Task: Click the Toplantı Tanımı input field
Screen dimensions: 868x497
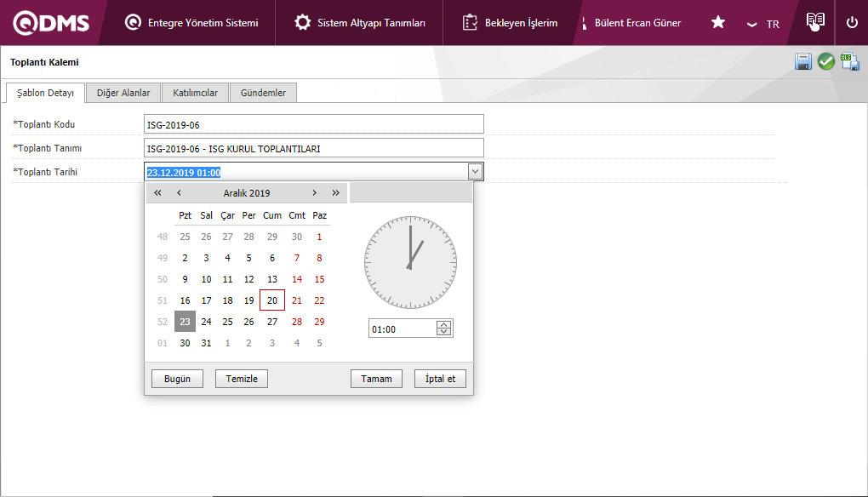Action: 314,148
